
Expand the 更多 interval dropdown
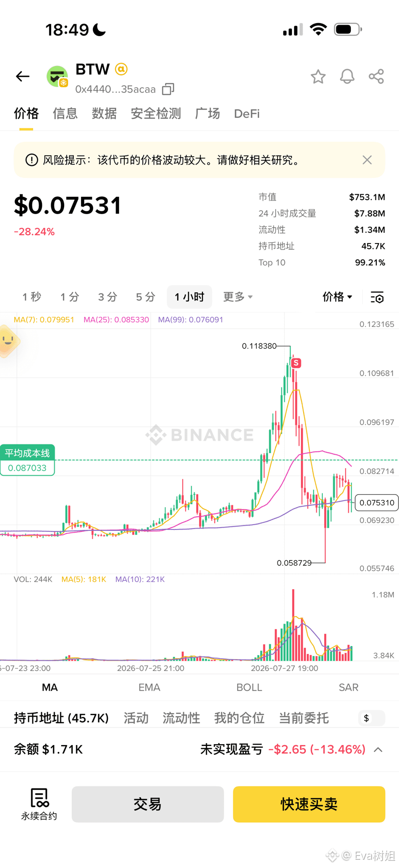coord(238,297)
